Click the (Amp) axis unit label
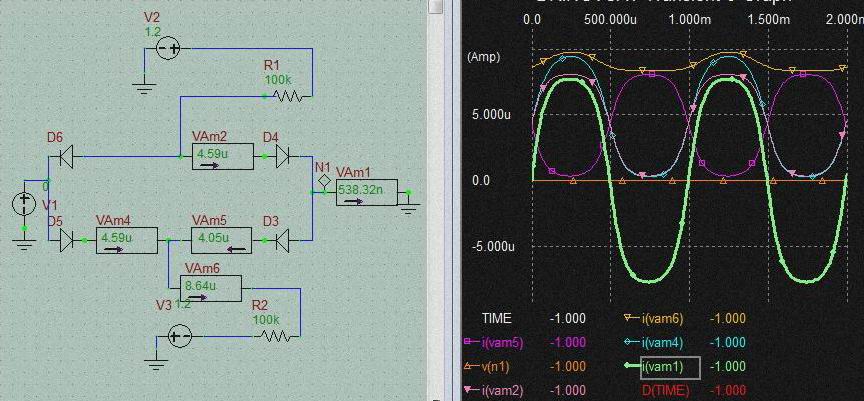This screenshot has height=401, width=864. point(484,57)
